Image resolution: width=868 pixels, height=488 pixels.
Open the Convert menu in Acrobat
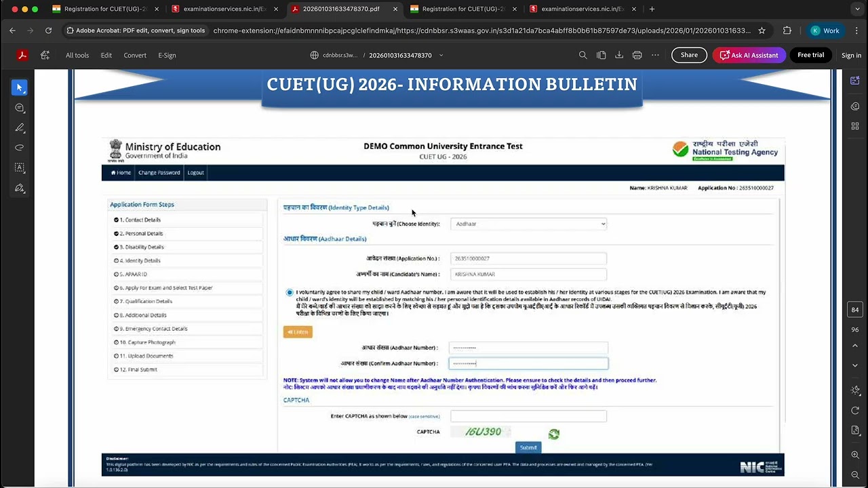[x=135, y=55]
